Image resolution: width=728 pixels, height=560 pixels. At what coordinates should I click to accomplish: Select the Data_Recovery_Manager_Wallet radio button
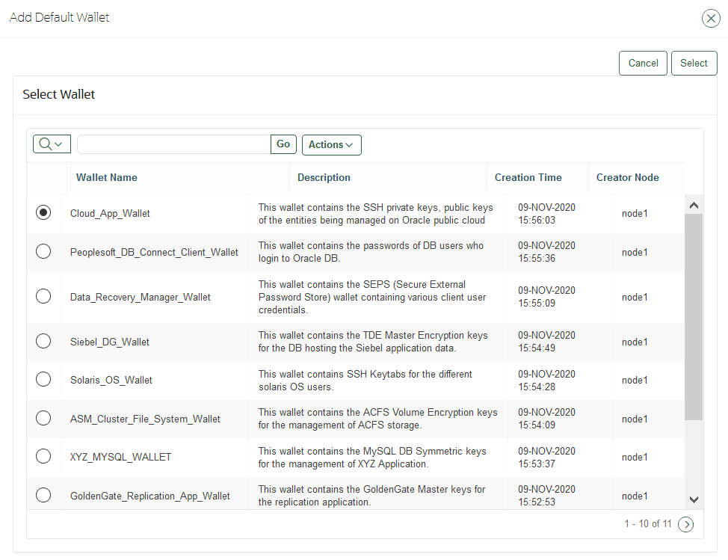point(43,296)
